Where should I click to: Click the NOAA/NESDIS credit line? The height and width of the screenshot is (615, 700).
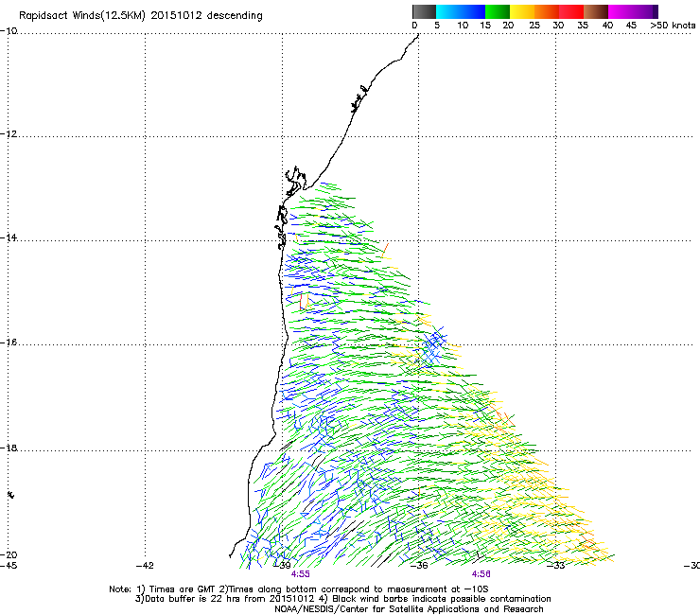409,609
